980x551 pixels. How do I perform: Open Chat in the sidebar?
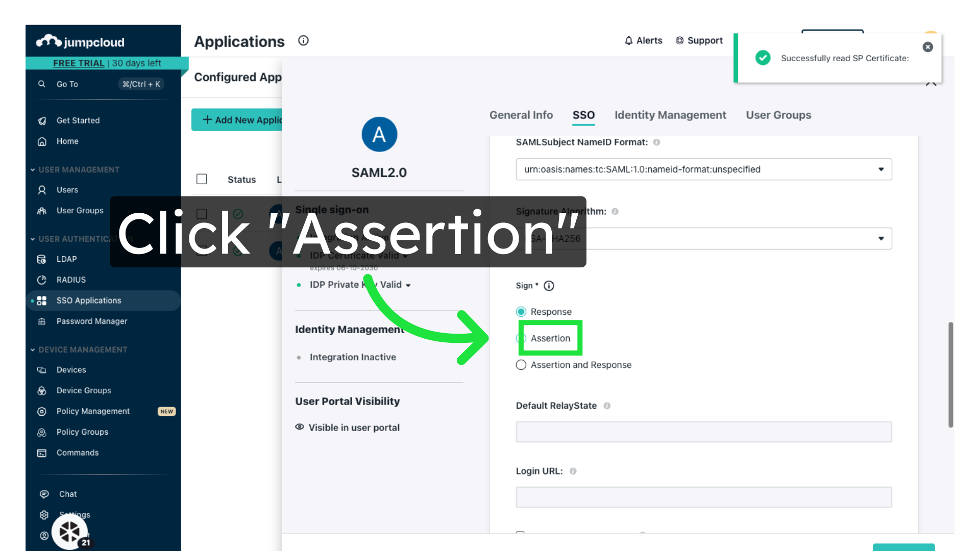coord(67,494)
